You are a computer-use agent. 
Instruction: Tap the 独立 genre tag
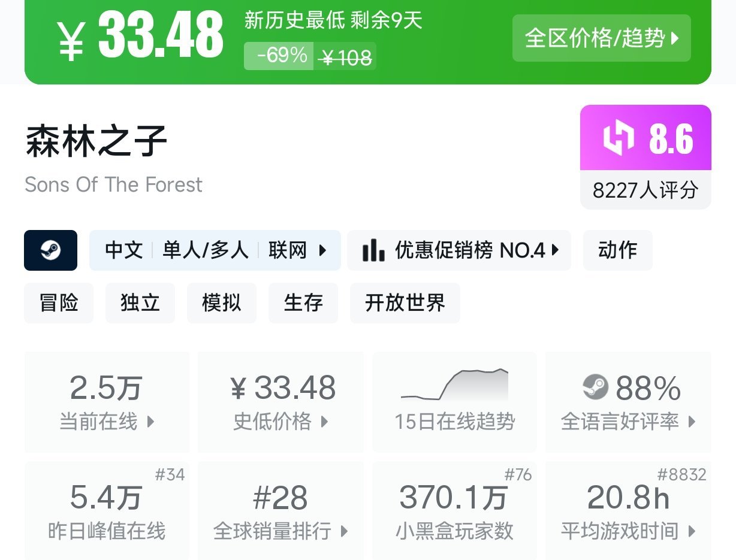(140, 303)
